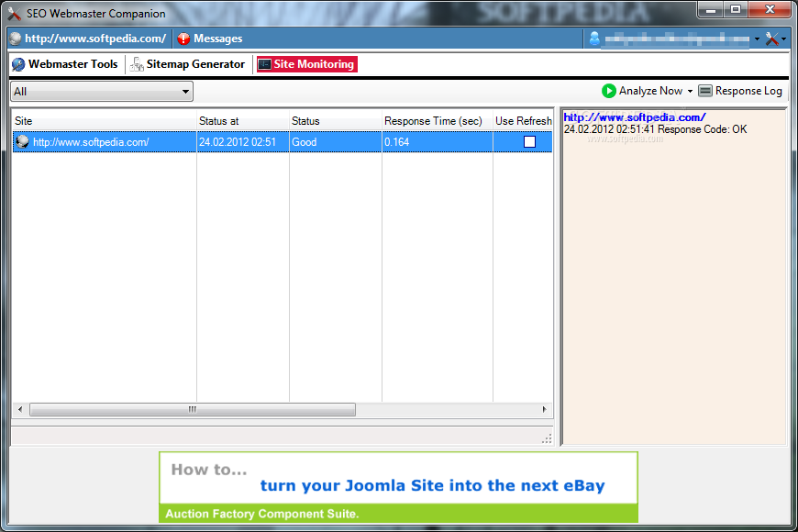Screen dimensions: 798x532
Task: Click the green Analyze Now play icon
Action: click(609, 91)
